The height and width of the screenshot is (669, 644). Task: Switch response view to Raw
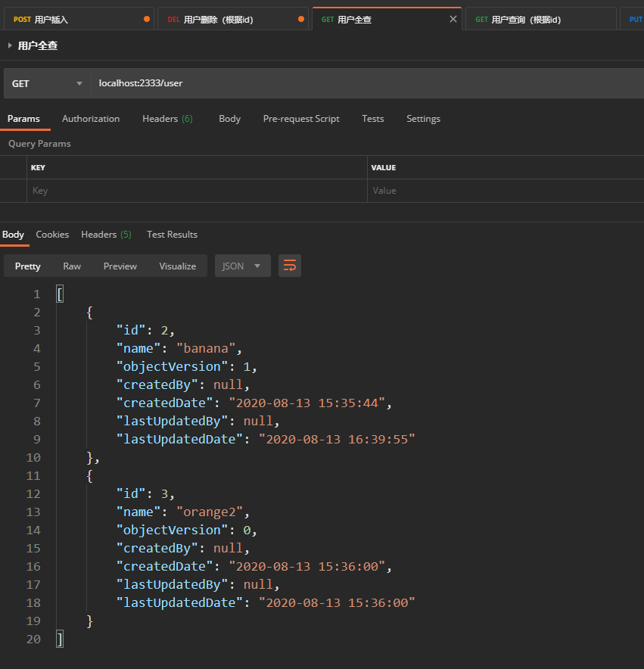[x=72, y=266]
